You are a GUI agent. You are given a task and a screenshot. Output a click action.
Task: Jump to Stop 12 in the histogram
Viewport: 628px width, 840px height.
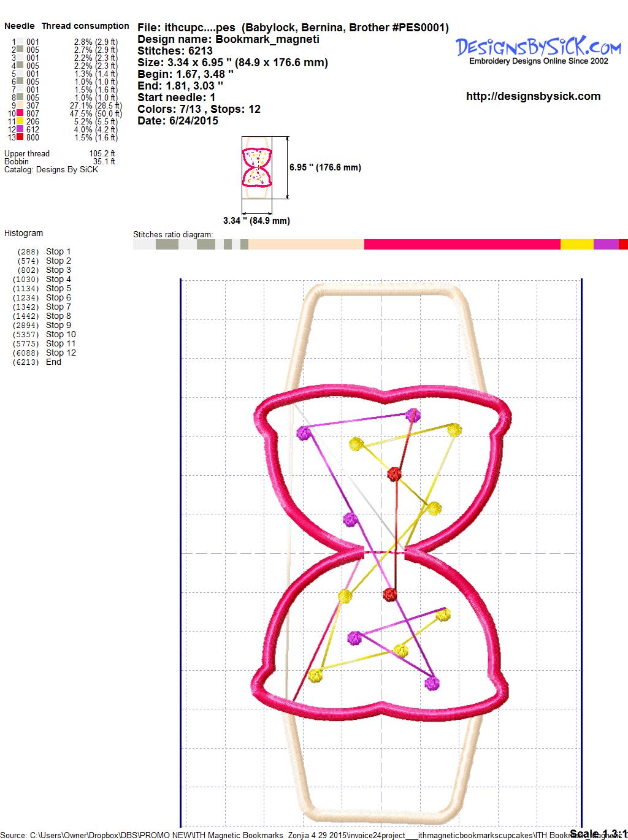[61, 353]
